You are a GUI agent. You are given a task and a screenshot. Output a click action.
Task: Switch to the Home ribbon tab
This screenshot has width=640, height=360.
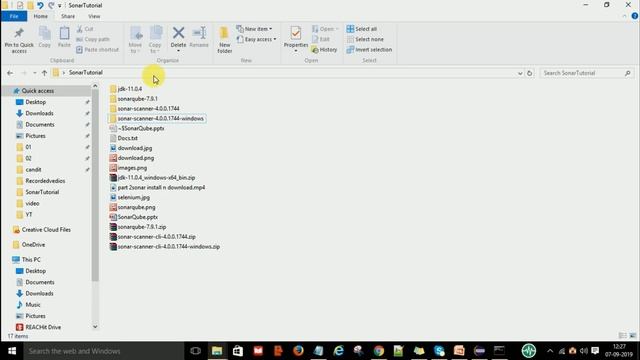tap(40, 16)
